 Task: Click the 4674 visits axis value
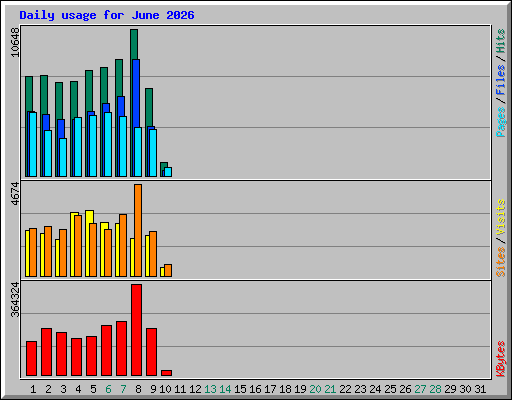tap(15, 194)
